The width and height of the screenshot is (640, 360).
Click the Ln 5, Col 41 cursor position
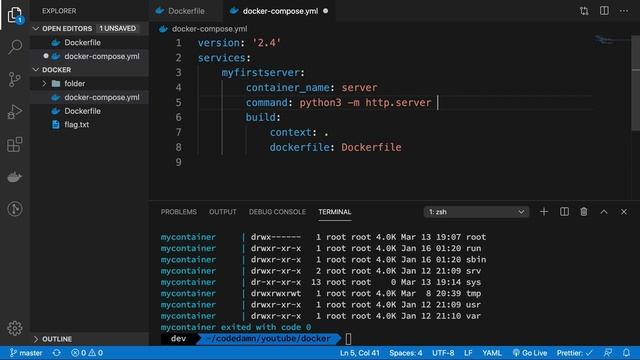point(360,353)
